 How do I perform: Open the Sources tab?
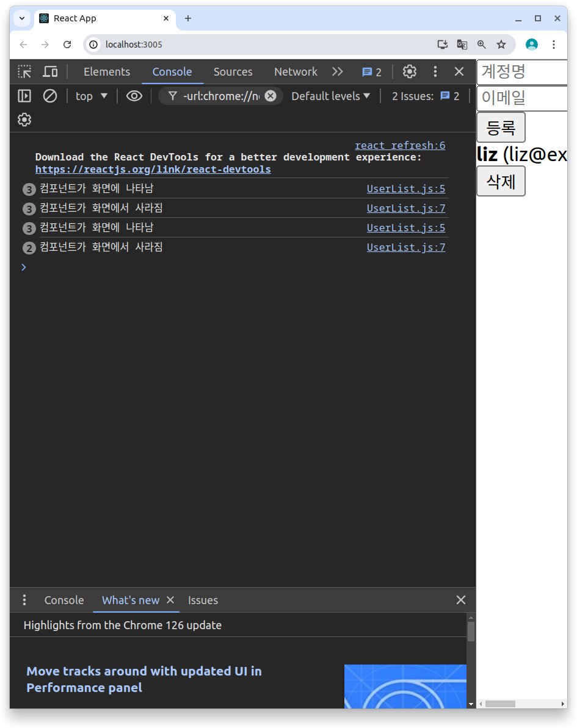click(x=233, y=72)
